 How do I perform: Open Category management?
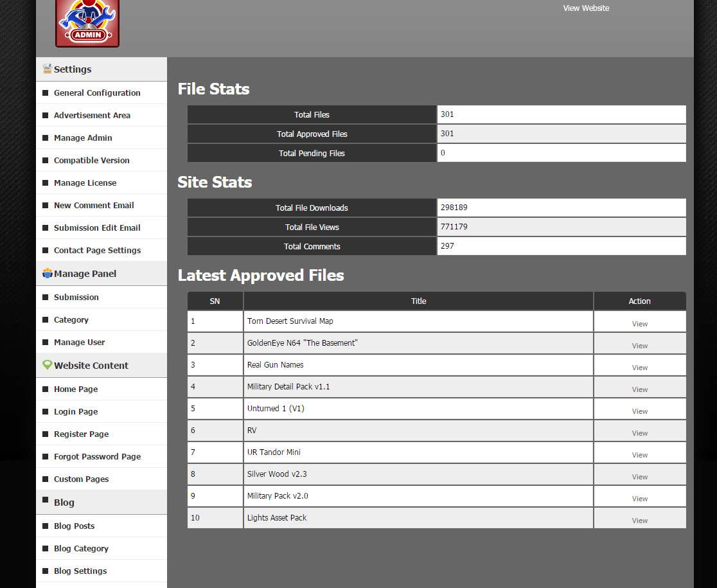point(71,319)
